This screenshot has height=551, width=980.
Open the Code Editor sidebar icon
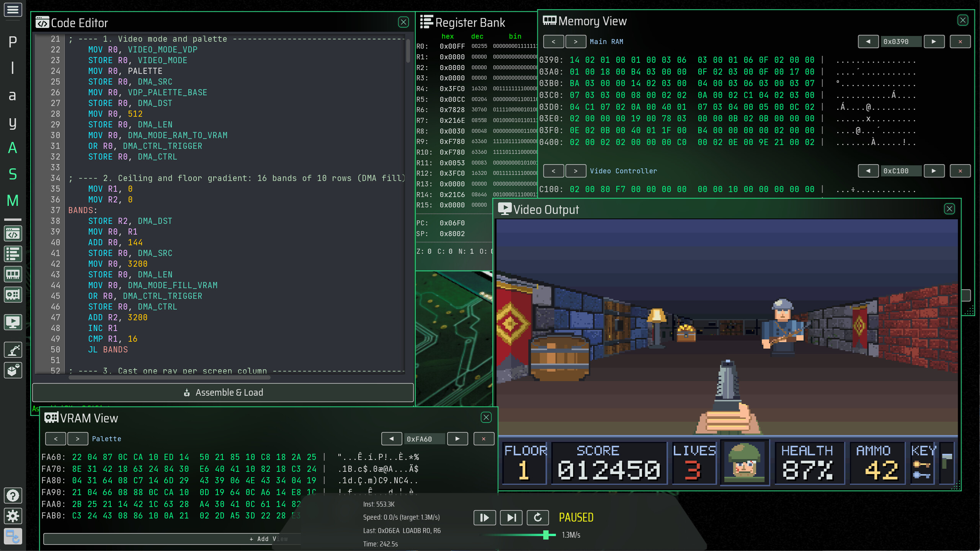point(13,234)
